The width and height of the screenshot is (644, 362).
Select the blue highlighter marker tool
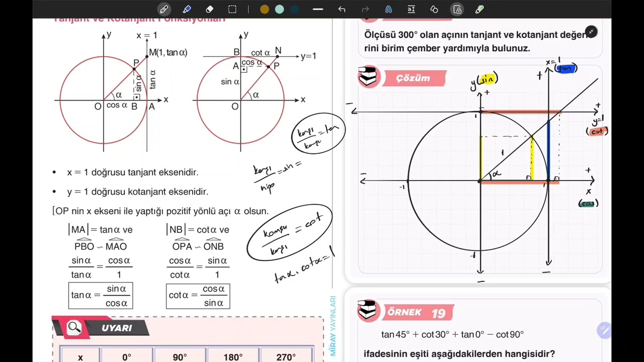pyautogui.click(x=187, y=9)
